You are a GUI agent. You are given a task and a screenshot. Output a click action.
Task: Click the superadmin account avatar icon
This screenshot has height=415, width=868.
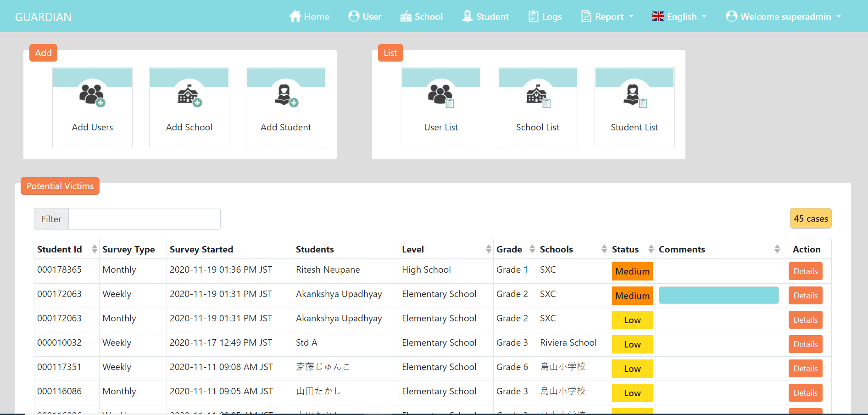[x=732, y=17]
